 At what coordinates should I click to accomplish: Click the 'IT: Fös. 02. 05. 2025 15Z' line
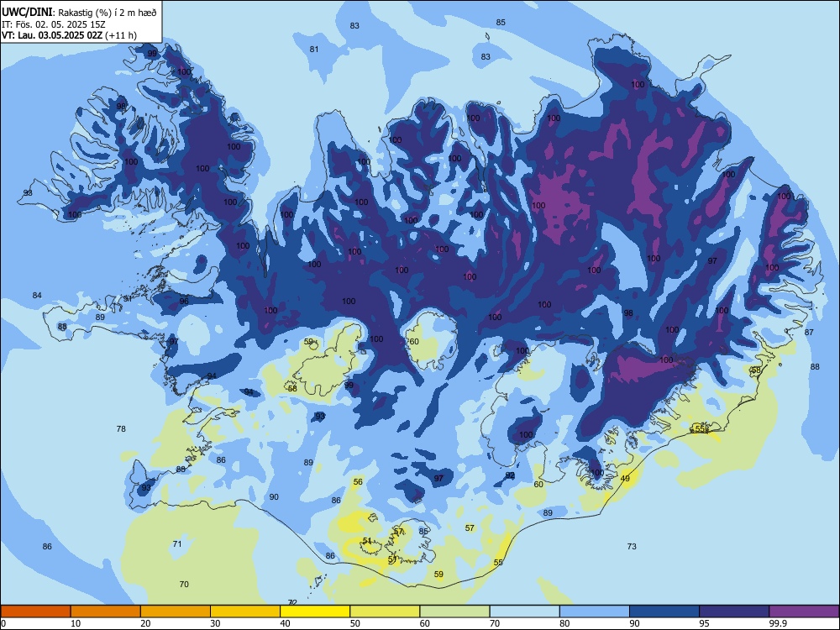53,24
